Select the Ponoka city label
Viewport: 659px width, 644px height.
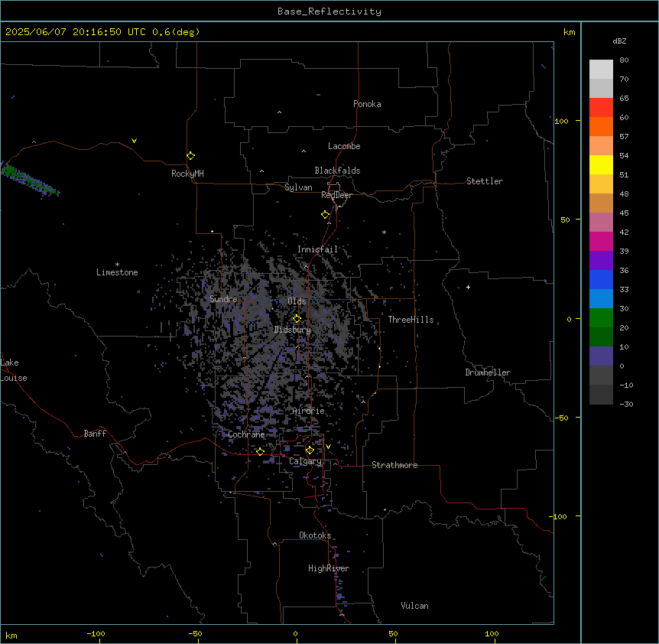tap(367, 104)
